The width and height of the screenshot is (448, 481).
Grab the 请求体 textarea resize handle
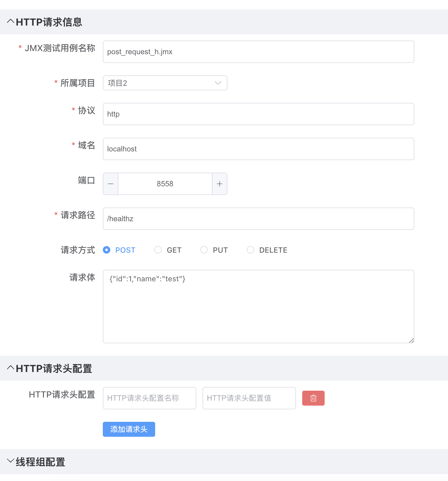[412, 341]
